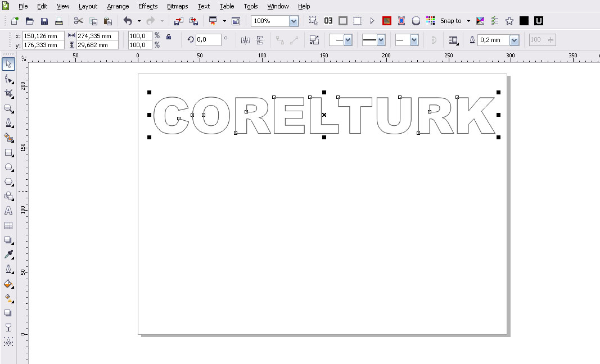Open the Wrap paragraph text options
Viewport: 600px width, 364px height.
point(453,40)
